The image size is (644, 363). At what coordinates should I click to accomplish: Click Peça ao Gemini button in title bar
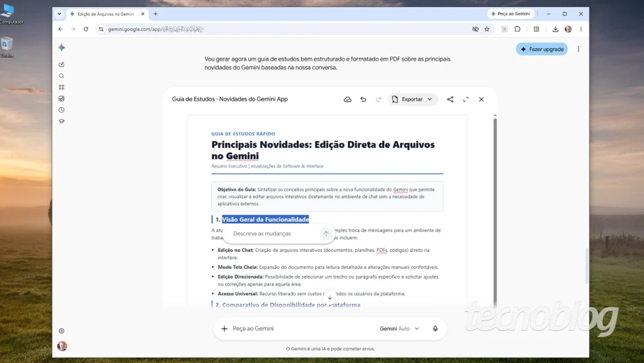[x=511, y=14]
